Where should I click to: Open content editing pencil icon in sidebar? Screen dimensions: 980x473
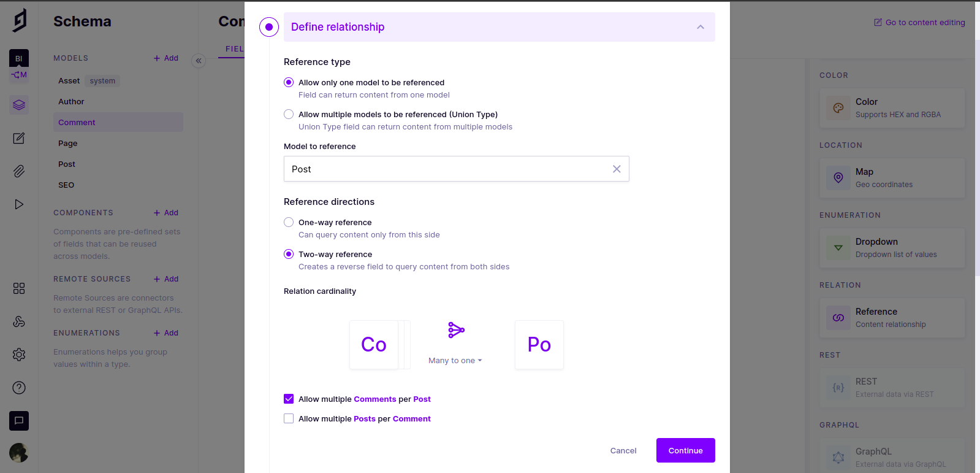(19, 138)
